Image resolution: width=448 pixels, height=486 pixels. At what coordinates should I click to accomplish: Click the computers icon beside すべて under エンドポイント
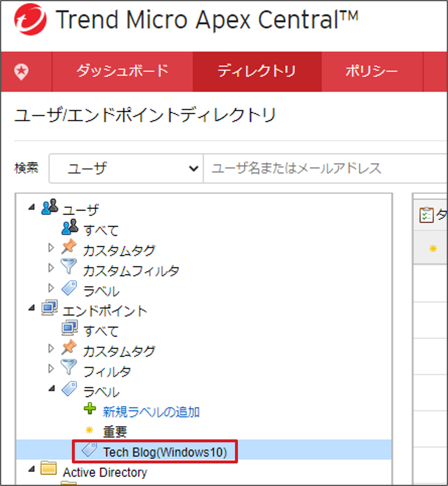coord(70,328)
